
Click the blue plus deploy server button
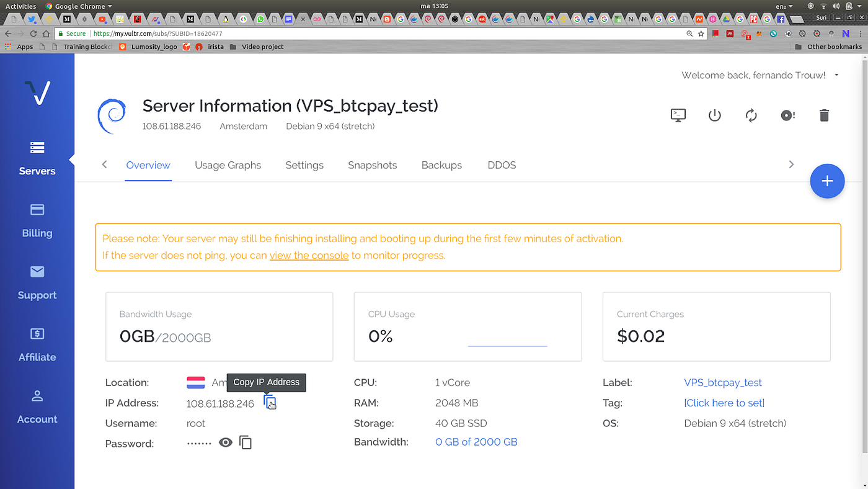[827, 181]
